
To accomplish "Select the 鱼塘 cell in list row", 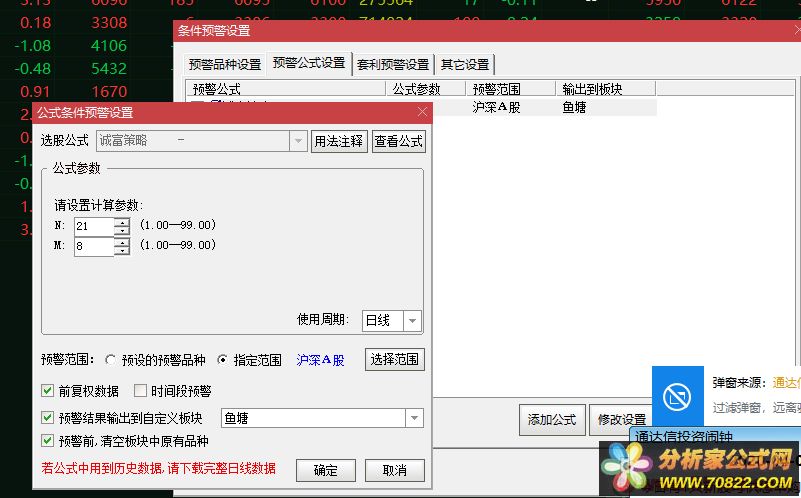I will click(574, 107).
